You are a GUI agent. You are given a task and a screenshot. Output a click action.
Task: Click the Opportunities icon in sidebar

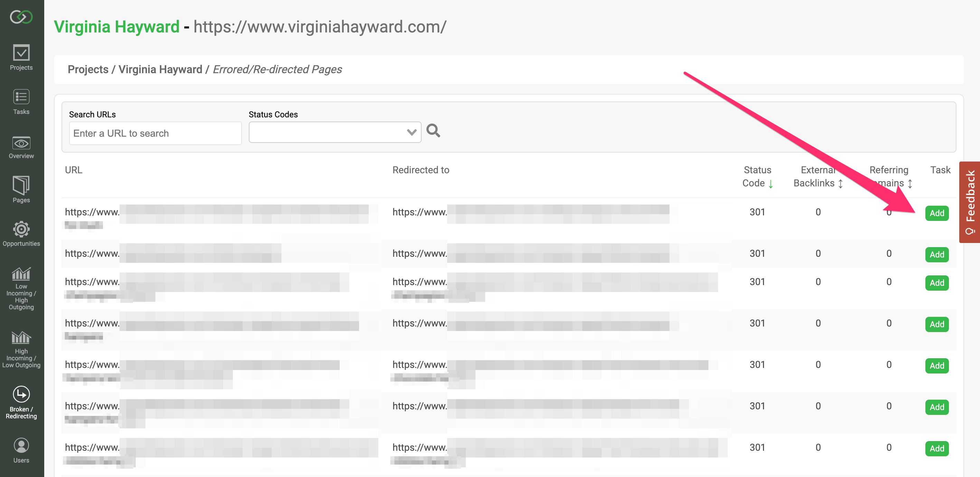[21, 228]
